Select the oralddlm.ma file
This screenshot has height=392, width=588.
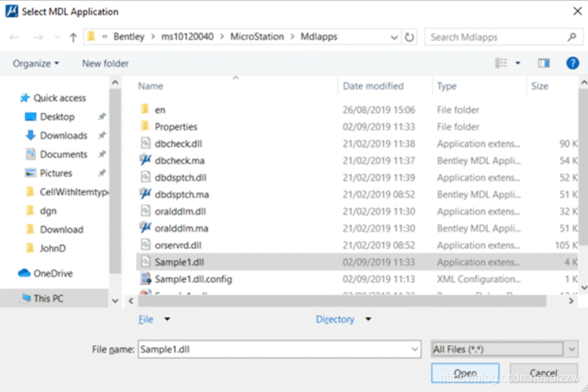click(x=181, y=228)
